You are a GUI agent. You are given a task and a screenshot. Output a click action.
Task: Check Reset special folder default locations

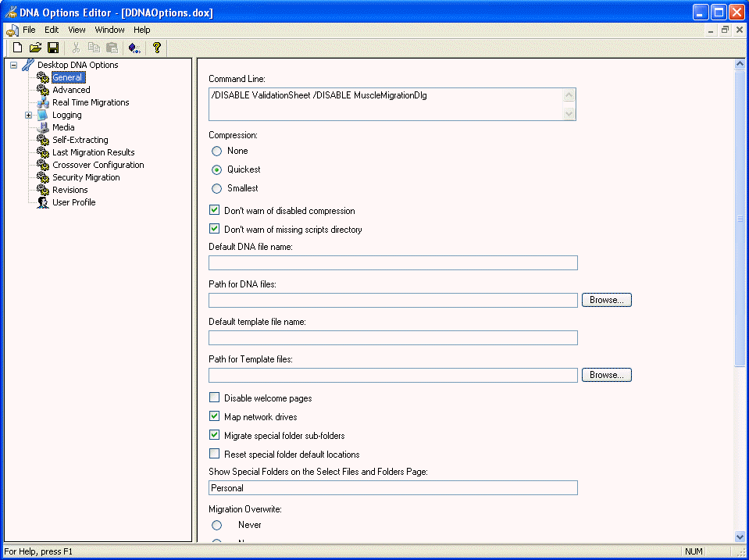(x=215, y=454)
